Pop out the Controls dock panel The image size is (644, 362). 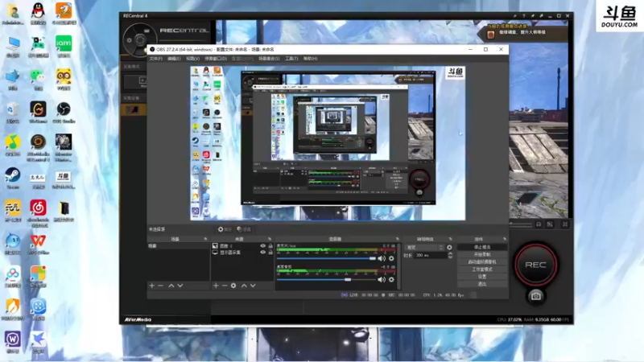(x=505, y=239)
